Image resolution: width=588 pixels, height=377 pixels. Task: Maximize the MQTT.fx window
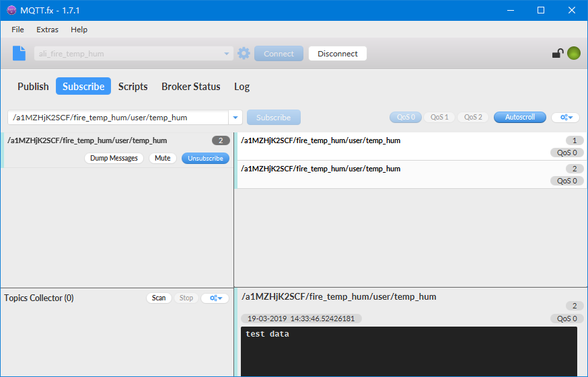click(541, 10)
